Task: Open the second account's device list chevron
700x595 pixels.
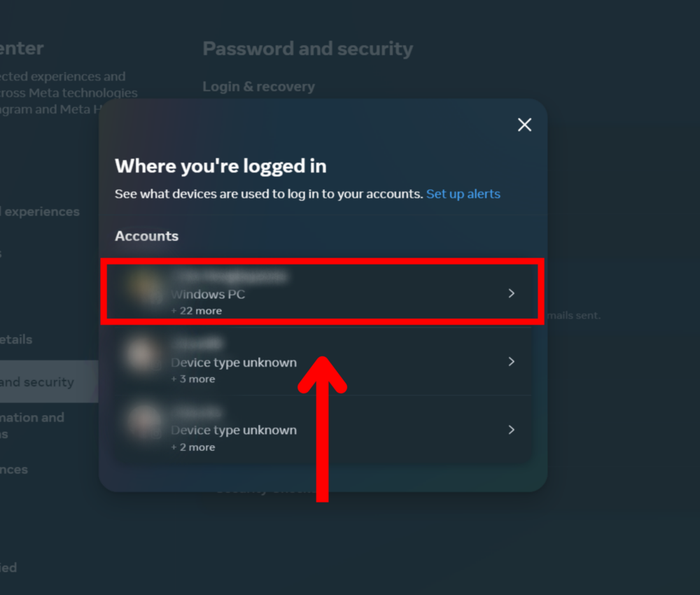Action: pos(511,361)
